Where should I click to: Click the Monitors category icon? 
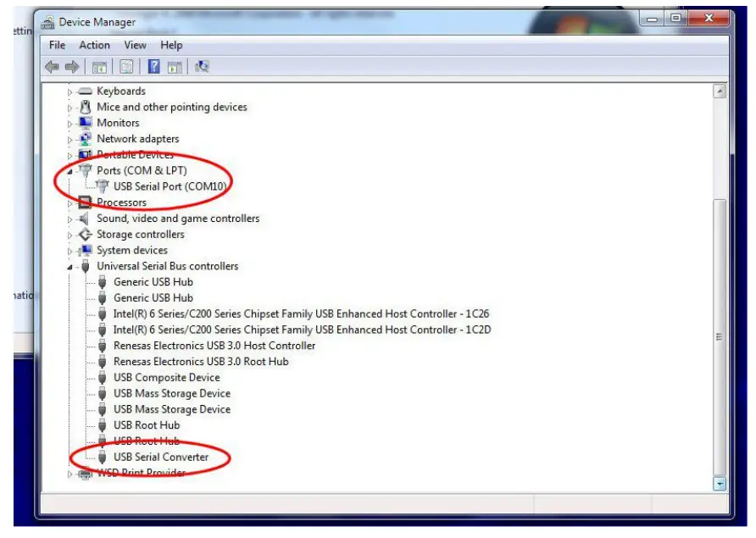[86, 123]
